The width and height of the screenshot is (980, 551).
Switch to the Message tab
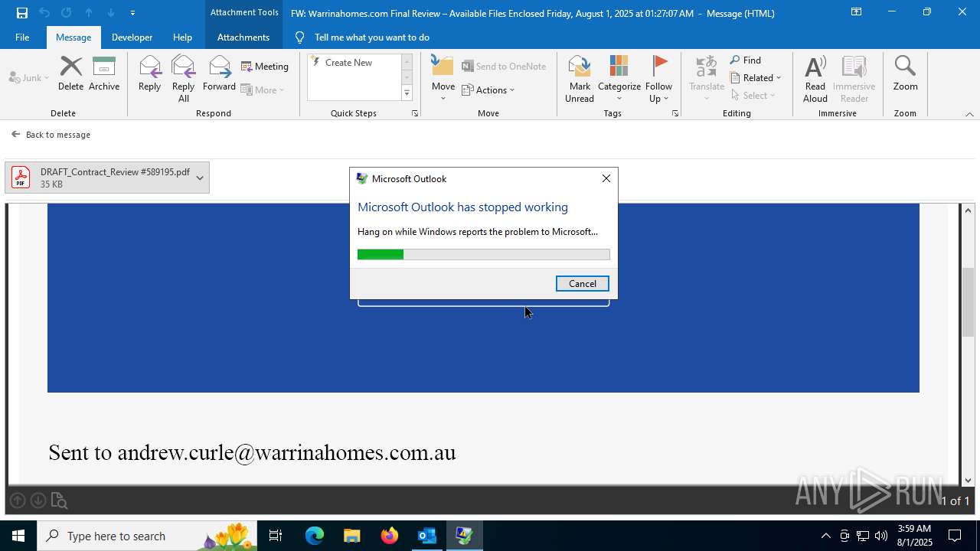click(73, 37)
